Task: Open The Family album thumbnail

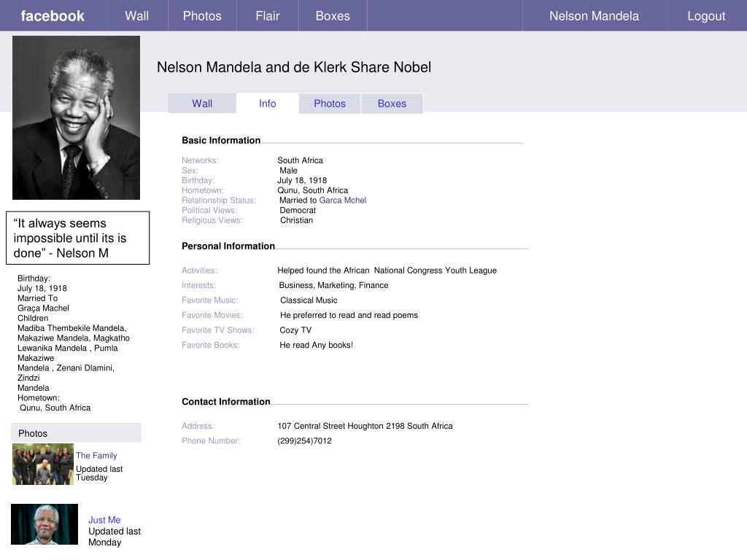Action: [x=43, y=464]
